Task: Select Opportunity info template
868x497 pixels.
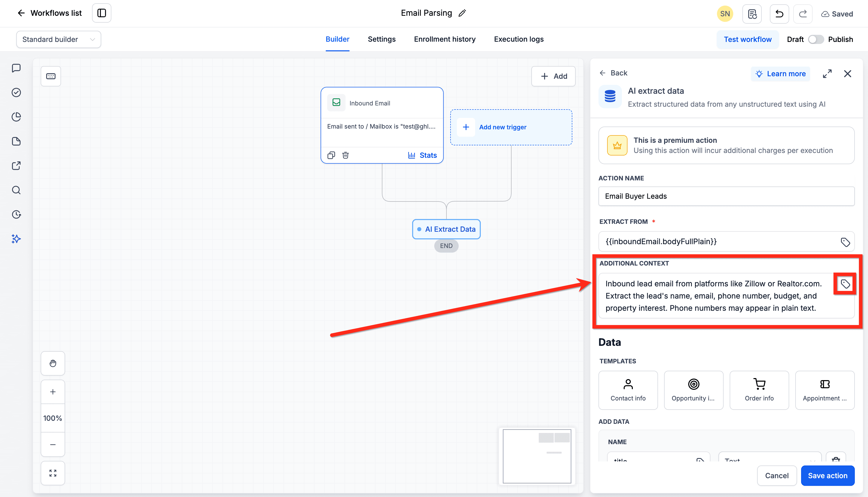Action: [x=694, y=390]
